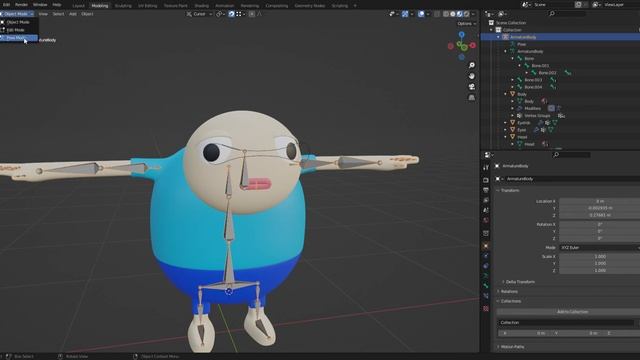Expand Modifiers under Body in outliner
This screenshot has width=640, height=360.
tap(513, 108)
